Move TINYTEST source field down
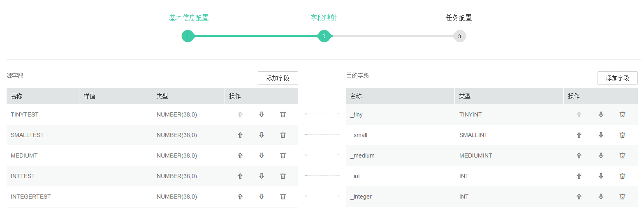The width and height of the screenshot is (644, 208). pos(262,114)
